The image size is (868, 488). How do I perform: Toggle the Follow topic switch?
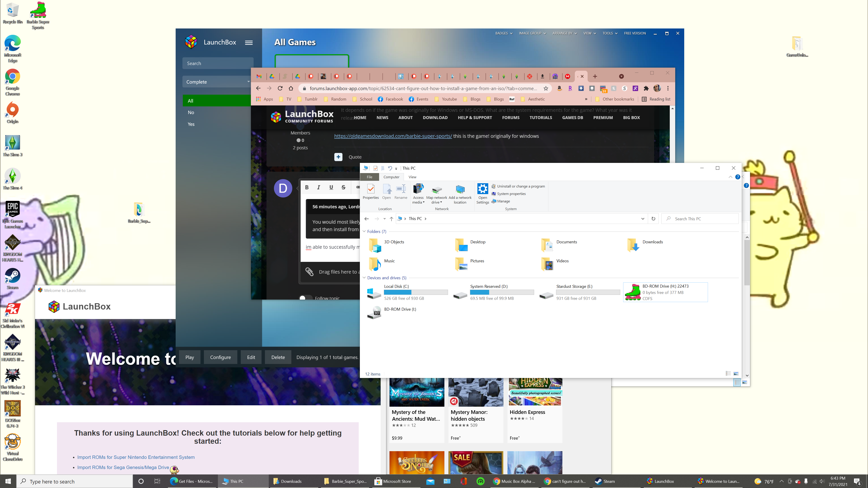pyautogui.click(x=305, y=298)
